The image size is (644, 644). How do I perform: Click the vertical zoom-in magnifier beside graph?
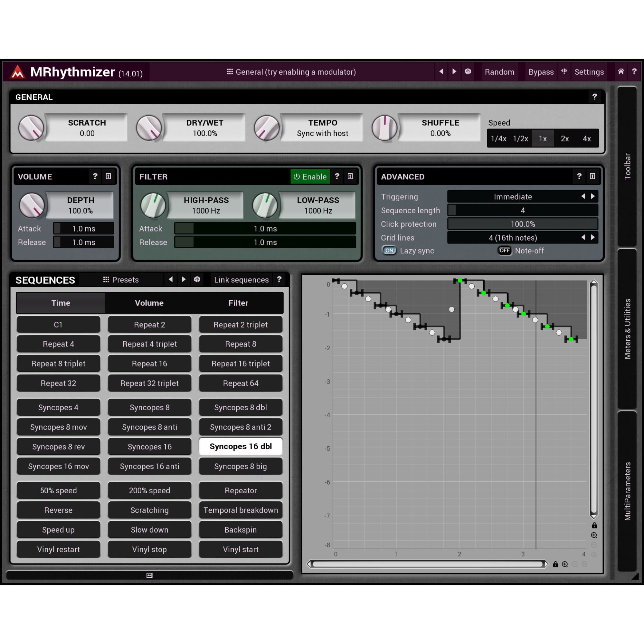[x=594, y=535]
